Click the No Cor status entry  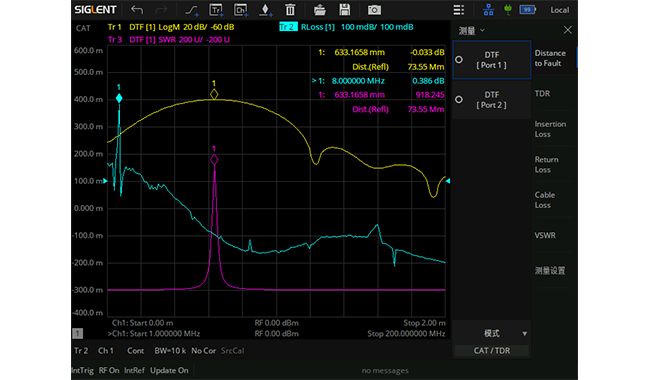click(204, 351)
